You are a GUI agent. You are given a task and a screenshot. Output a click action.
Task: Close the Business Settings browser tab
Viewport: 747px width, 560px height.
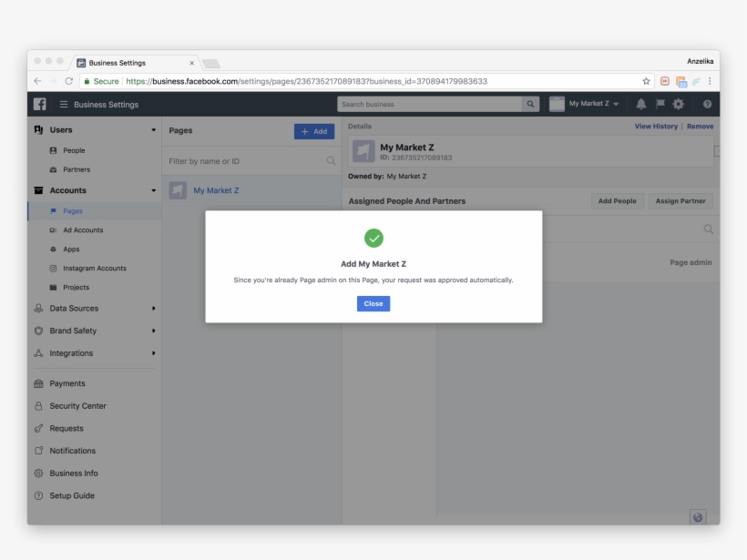(x=191, y=63)
